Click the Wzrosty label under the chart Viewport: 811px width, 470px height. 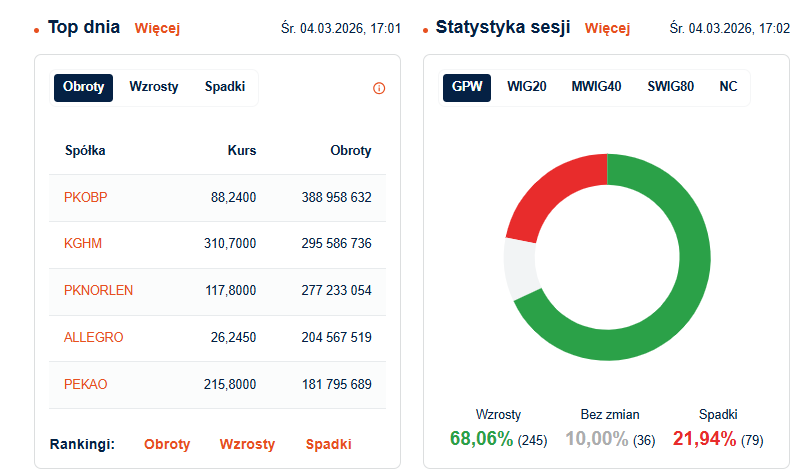(x=499, y=415)
